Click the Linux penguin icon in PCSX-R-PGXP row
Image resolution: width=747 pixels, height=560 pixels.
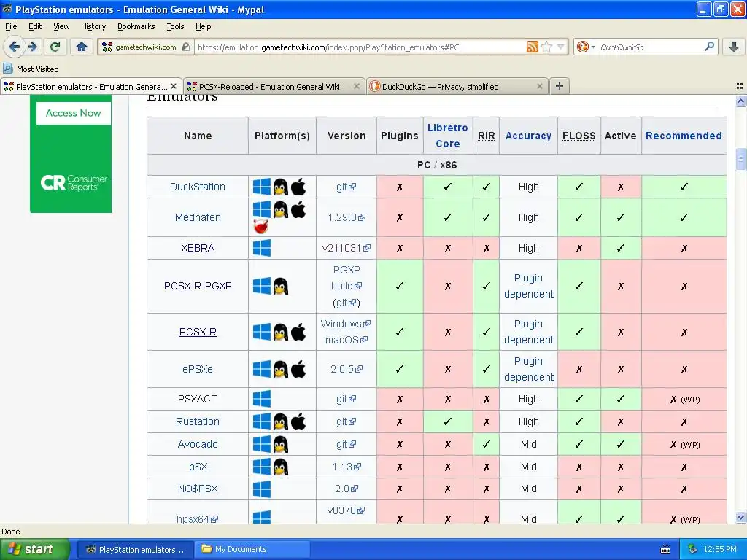(x=281, y=286)
